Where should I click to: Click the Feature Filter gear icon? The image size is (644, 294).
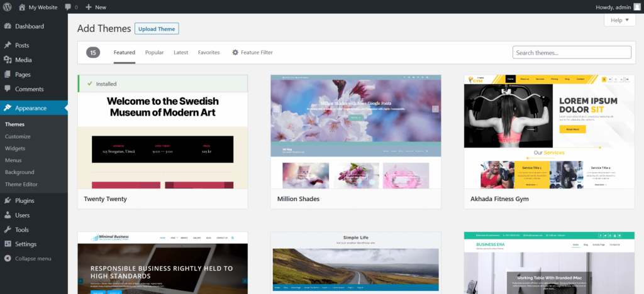pyautogui.click(x=235, y=53)
